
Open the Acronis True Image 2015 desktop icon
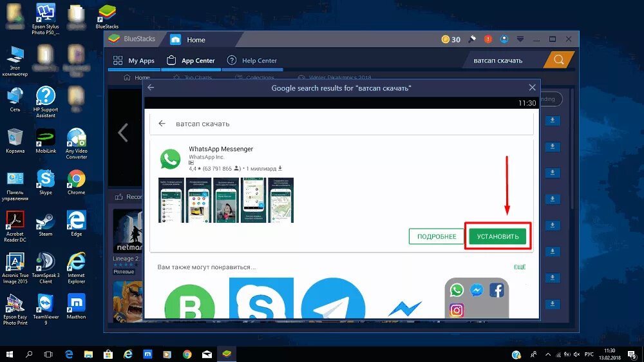pyautogui.click(x=15, y=268)
